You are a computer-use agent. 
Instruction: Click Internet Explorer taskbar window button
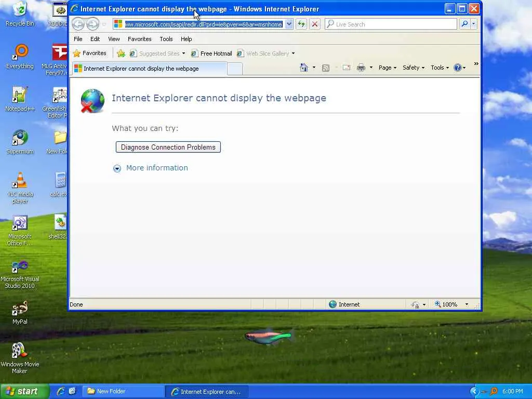(x=207, y=392)
